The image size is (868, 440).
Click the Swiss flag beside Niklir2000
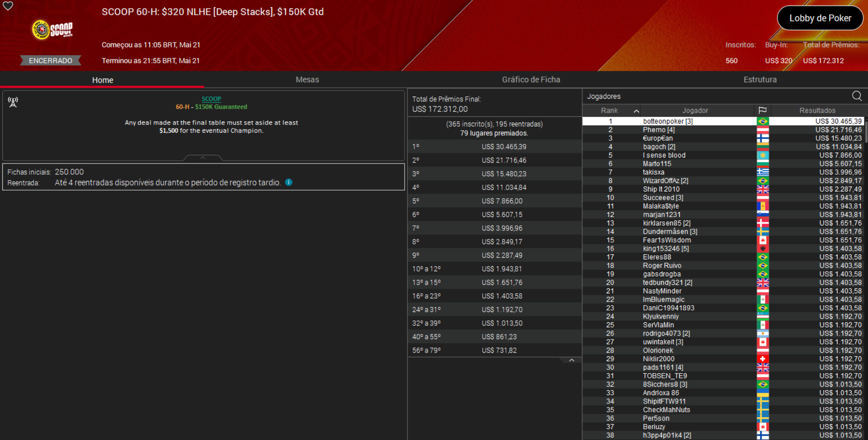tap(763, 359)
